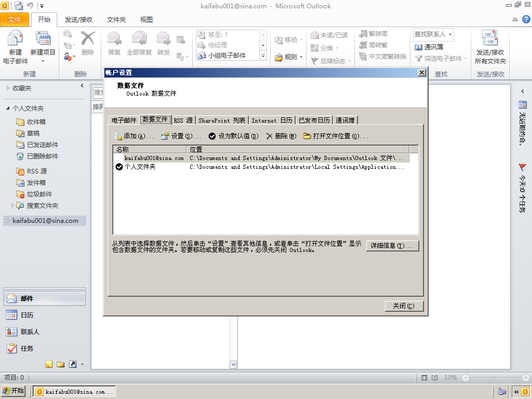Click the Forward (转发) icon
The image size is (532, 399).
164,38
